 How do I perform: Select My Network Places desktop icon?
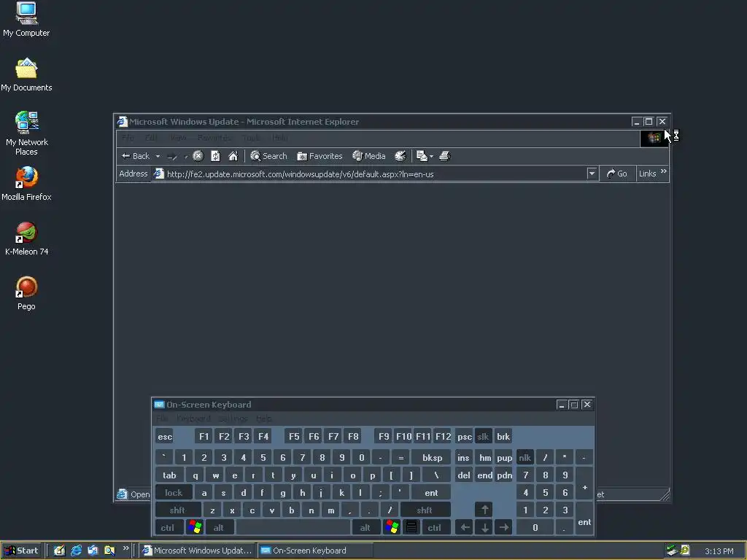[26, 133]
